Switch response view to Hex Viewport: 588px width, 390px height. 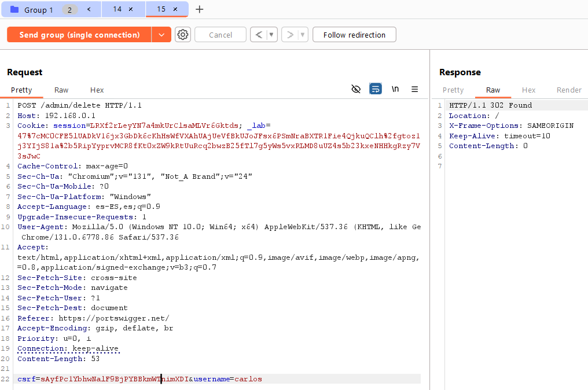click(528, 90)
